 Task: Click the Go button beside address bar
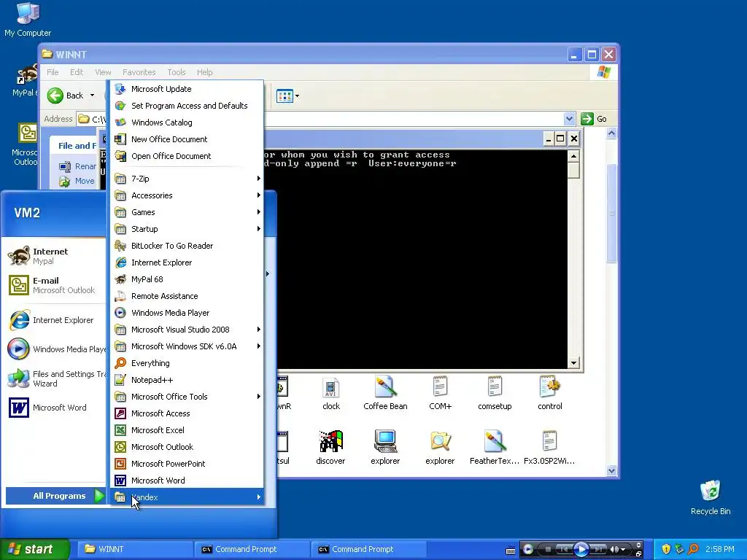pos(594,119)
